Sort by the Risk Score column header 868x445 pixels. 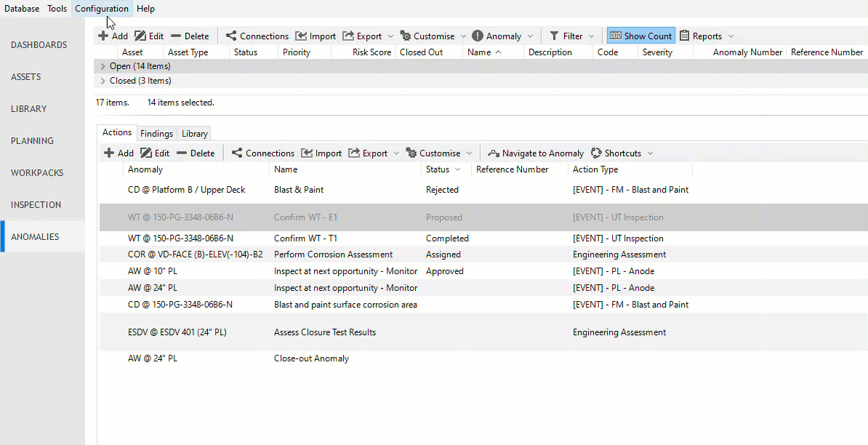point(363,52)
